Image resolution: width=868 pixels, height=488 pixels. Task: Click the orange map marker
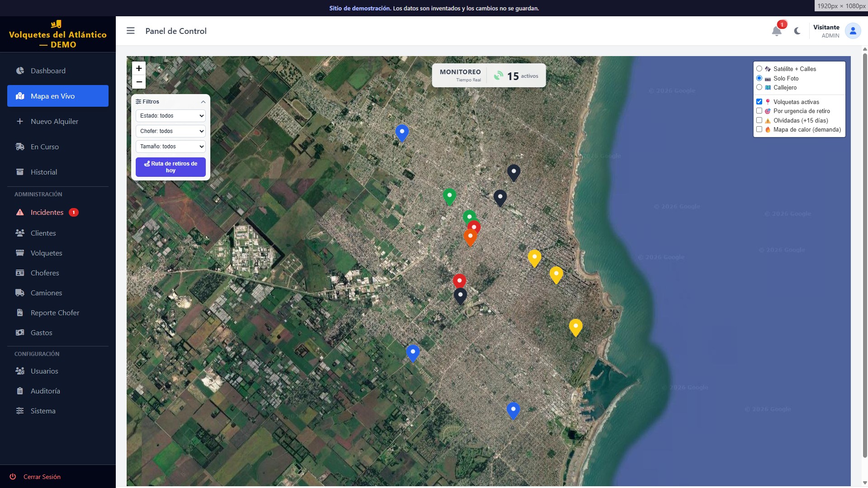pos(470,237)
